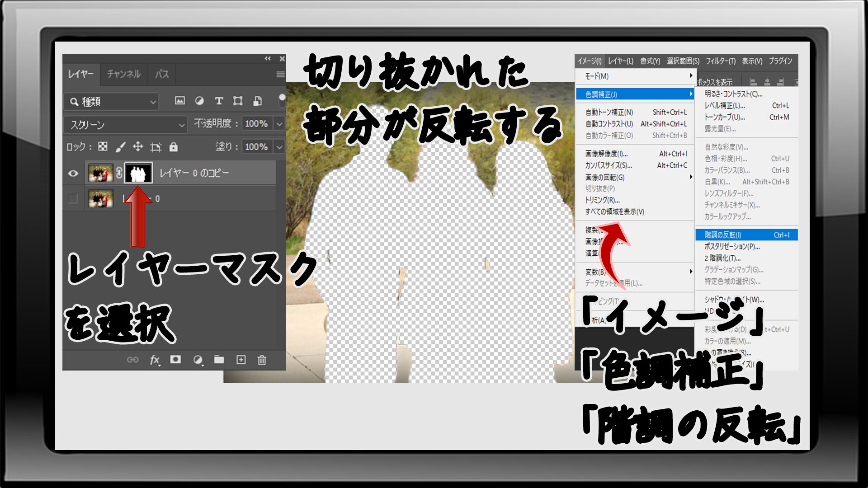Select 階調の反転(I) in the submenu
868x488 pixels.
(746, 235)
